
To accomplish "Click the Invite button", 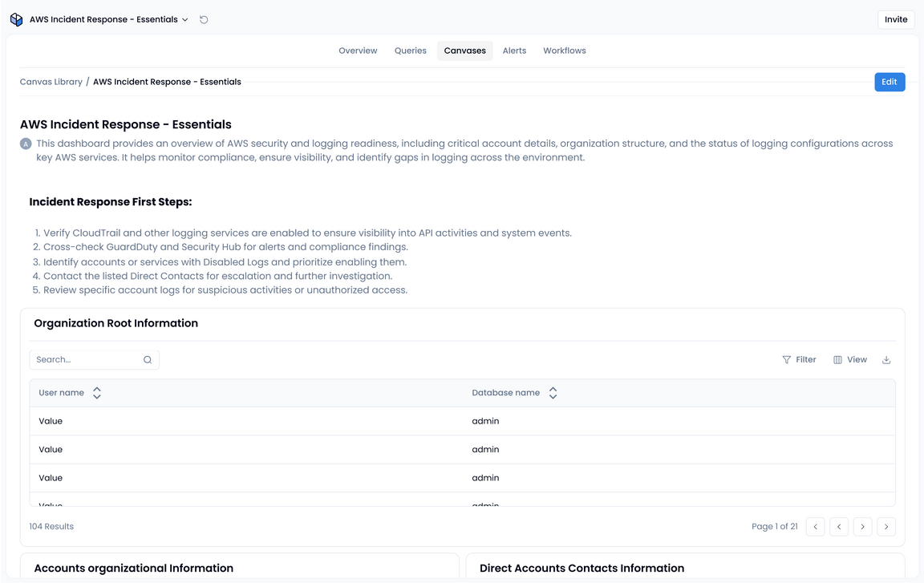I will point(896,19).
